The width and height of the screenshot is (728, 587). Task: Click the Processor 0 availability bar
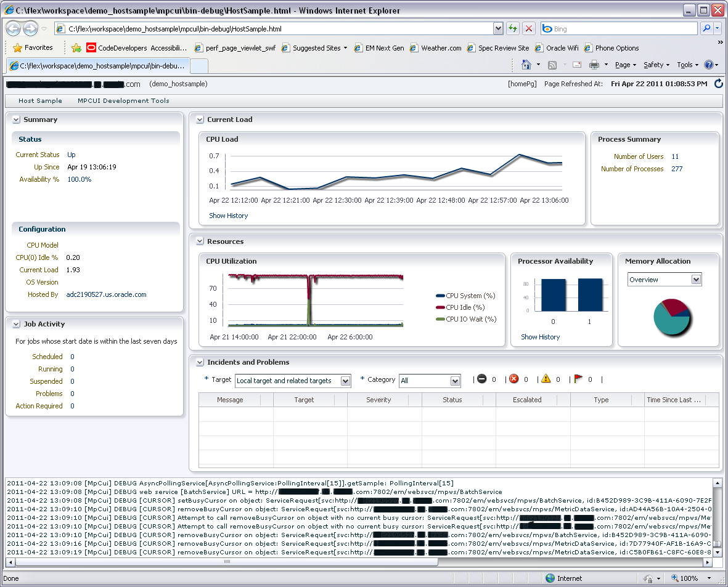pos(554,295)
